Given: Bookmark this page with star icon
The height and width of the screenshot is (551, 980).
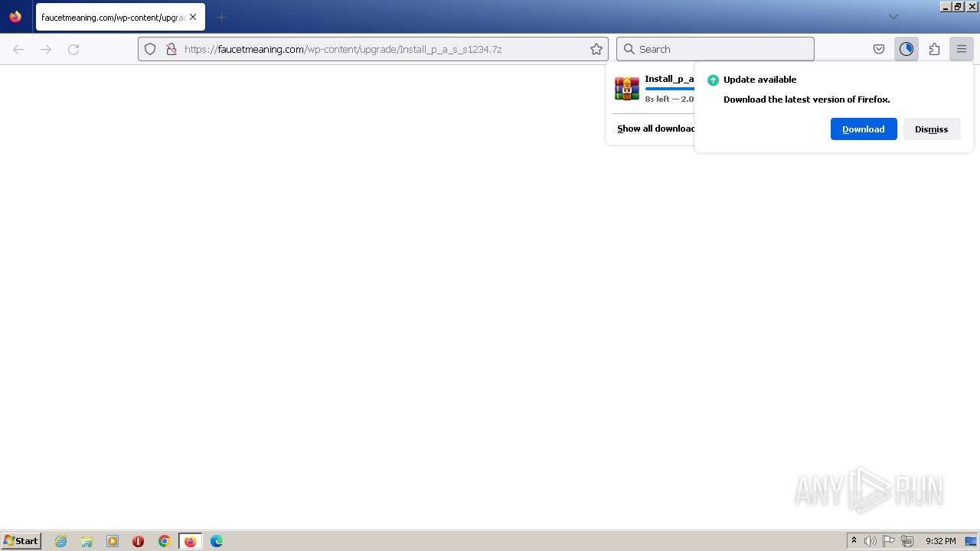Looking at the screenshot, I should tap(596, 49).
